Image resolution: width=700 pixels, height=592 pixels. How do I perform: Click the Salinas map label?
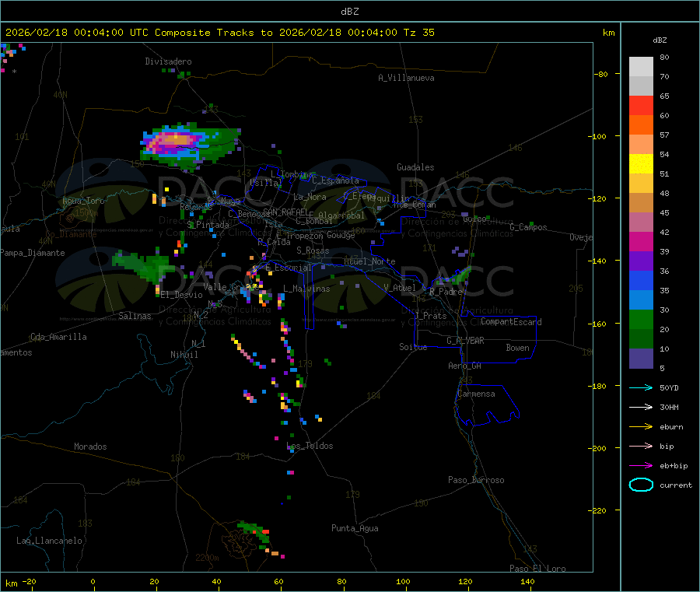point(135,316)
